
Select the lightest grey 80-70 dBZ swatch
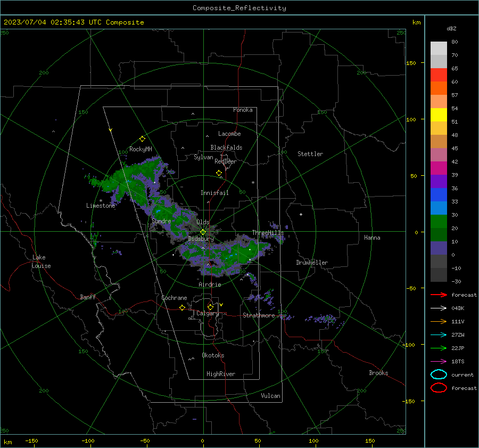pos(439,48)
